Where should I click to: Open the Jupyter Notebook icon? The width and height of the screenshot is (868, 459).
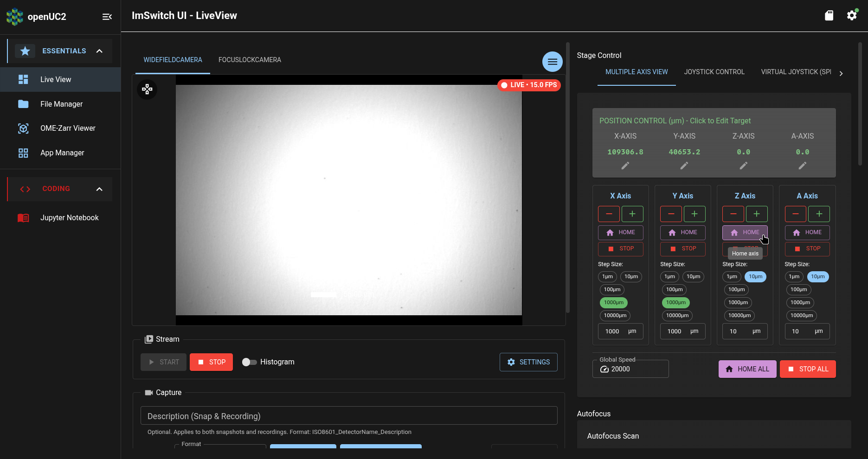tap(23, 217)
